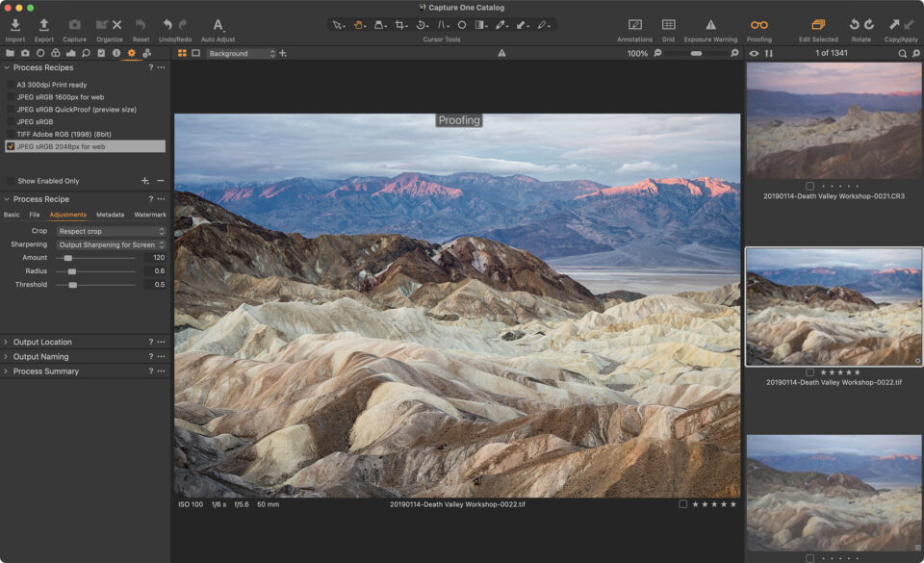Image resolution: width=924 pixels, height=563 pixels.
Task: Enable the Proofing toolbar icon
Action: pos(757,25)
